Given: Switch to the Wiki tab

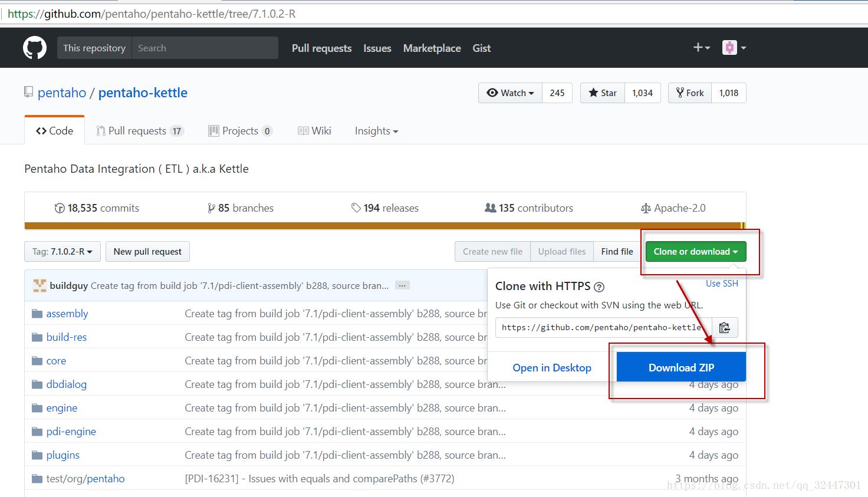Looking at the screenshot, I should click(314, 131).
